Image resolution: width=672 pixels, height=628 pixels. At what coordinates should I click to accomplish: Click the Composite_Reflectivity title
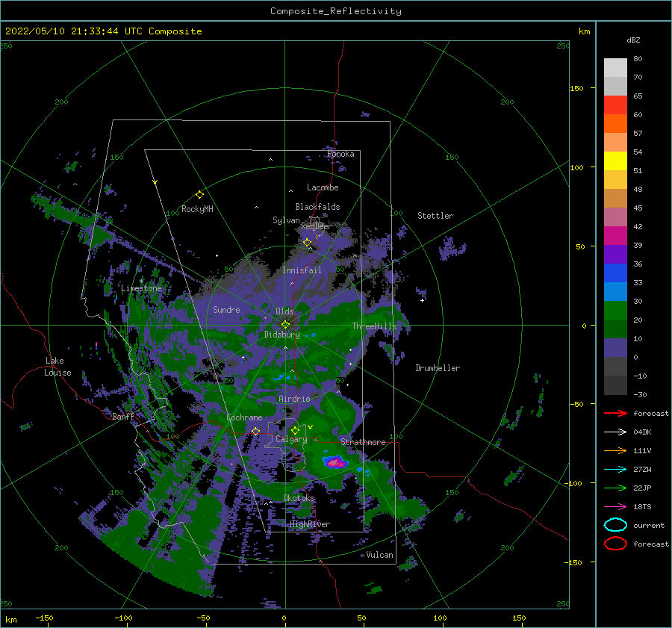tap(336, 11)
